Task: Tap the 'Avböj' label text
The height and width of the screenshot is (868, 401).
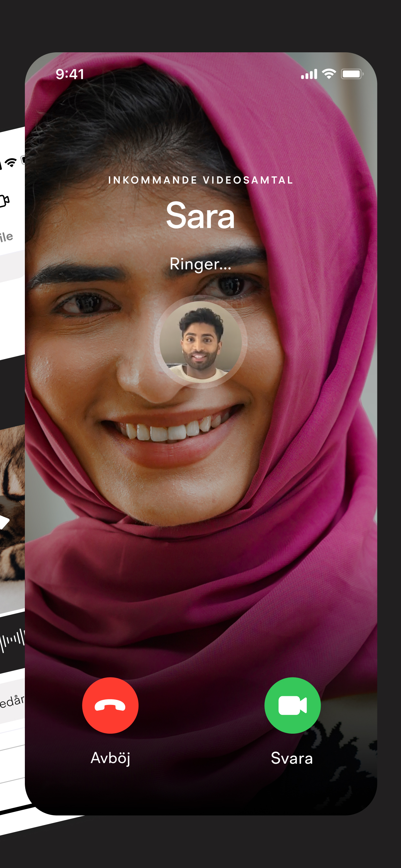Action: 110,759
